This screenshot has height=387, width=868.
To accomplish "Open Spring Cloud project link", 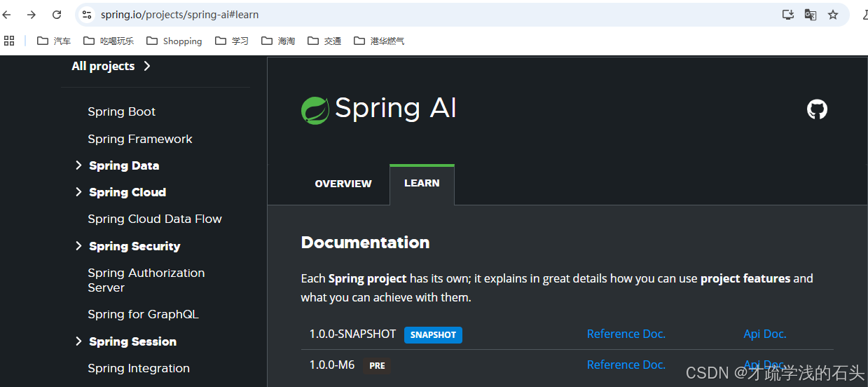I will pyautogui.click(x=128, y=192).
